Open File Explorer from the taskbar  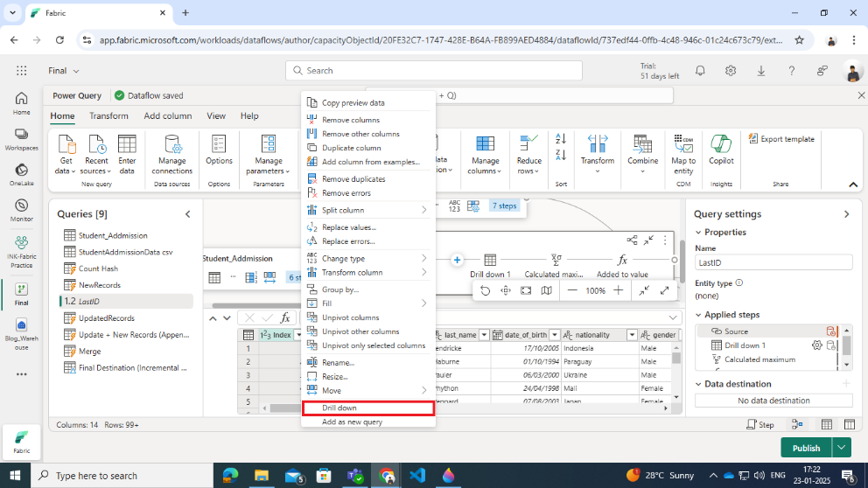(262, 475)
